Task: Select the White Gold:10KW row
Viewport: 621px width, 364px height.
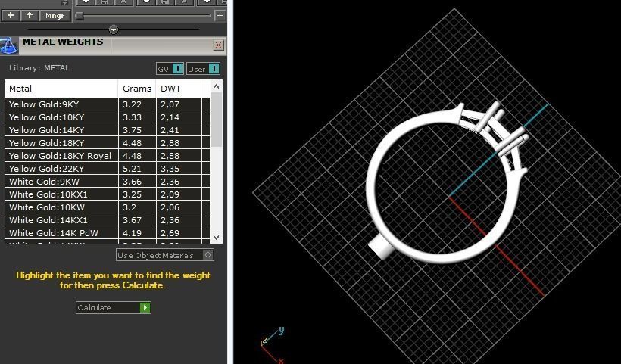Action: pyautogui.click(x=107, y=207)
